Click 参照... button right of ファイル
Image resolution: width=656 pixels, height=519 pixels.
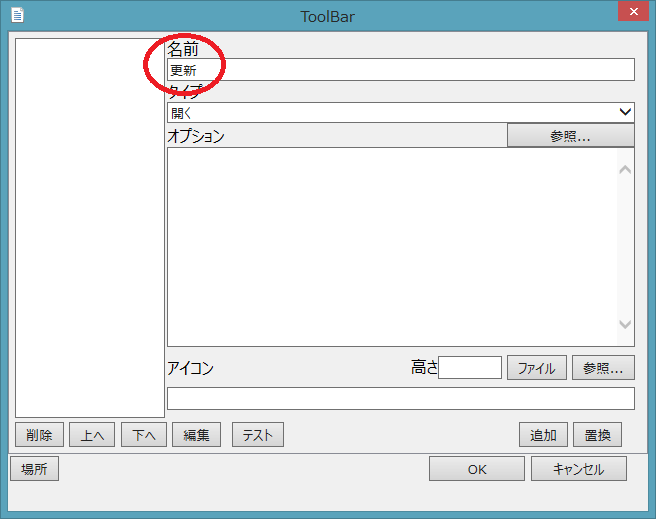coord(603,368)
